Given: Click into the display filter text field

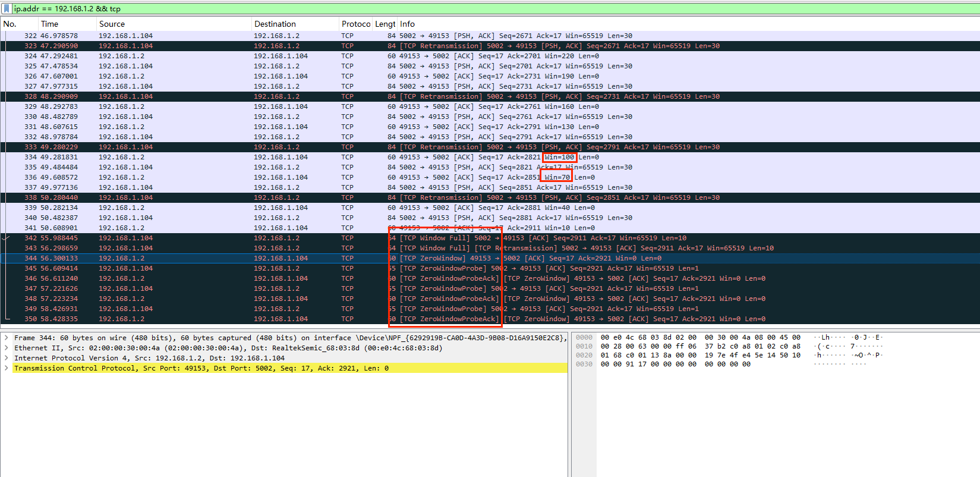Looking at the screenshot, I should pyautogui.click(x=475, y=9).
